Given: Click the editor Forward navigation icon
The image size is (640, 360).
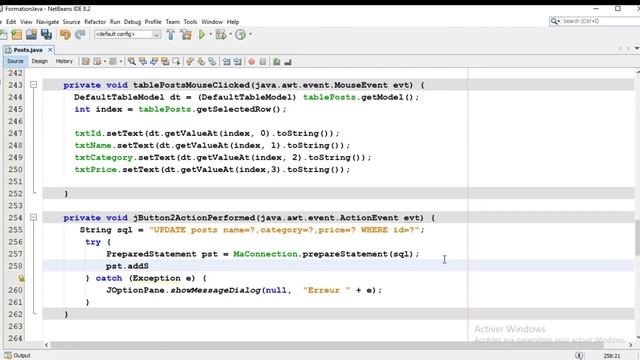Looking at the screenshot, I should point(113,62).
